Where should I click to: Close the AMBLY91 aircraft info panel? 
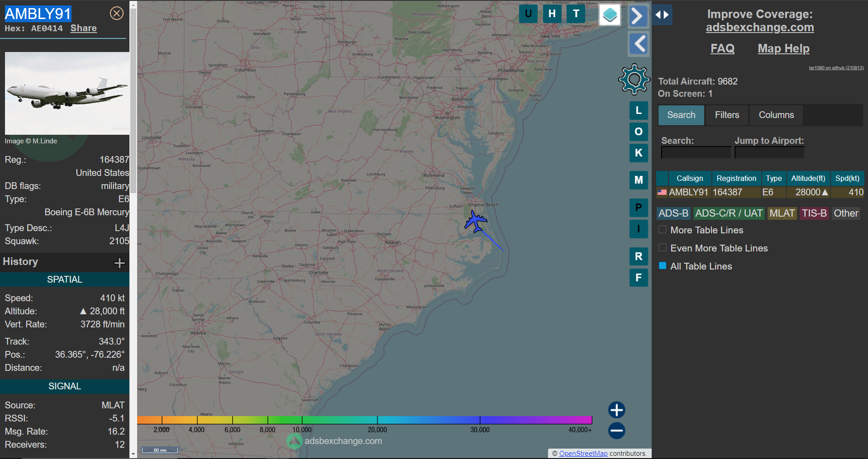click(x=117, y=13)
